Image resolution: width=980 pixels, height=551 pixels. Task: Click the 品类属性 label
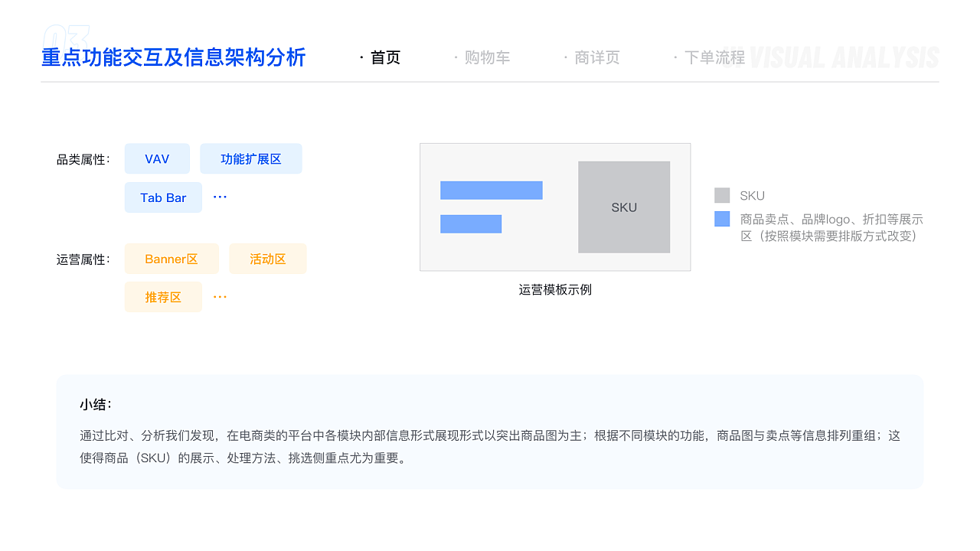pos(83,159)
